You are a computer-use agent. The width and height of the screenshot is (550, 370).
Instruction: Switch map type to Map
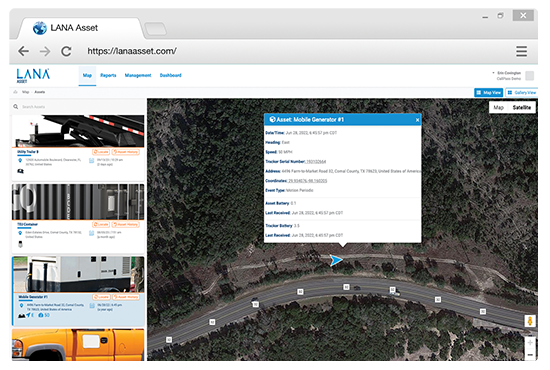pyautogui.click(x=498, y=107)
